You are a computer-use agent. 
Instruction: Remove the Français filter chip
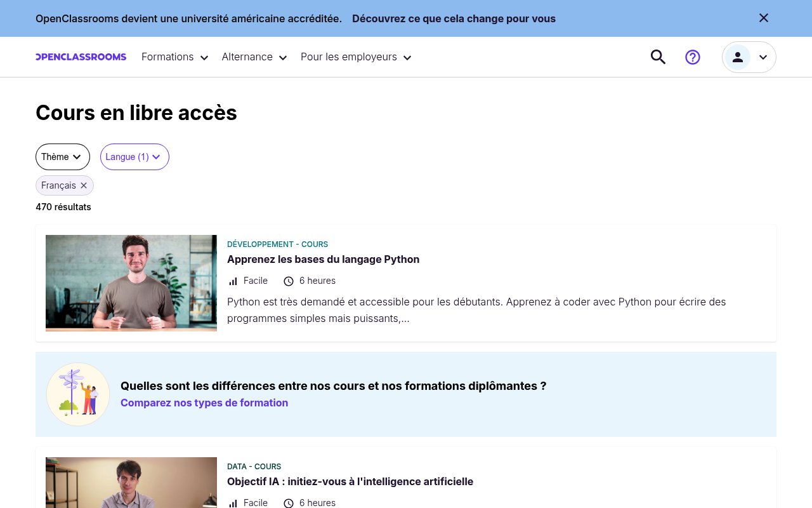click(84, 185)
